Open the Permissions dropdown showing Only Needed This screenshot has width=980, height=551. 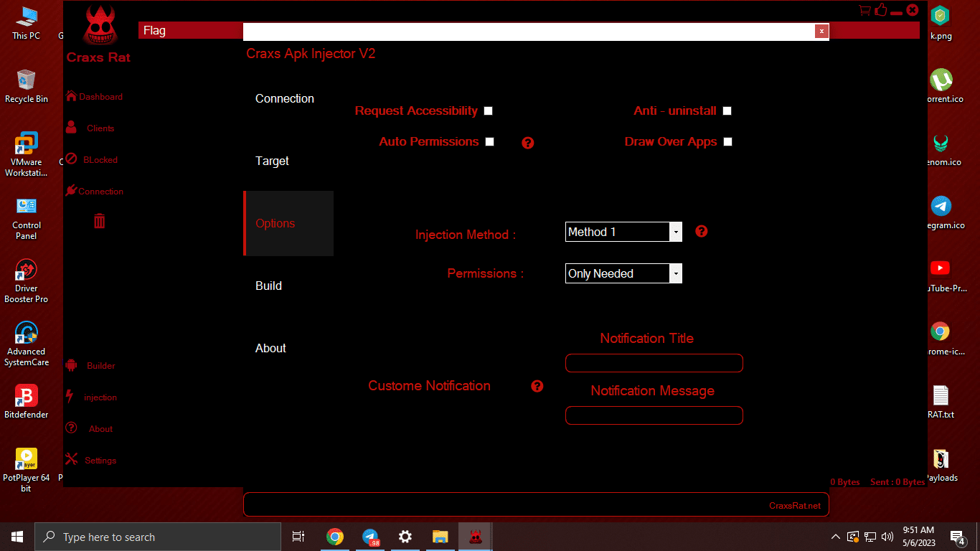point(675,273)
